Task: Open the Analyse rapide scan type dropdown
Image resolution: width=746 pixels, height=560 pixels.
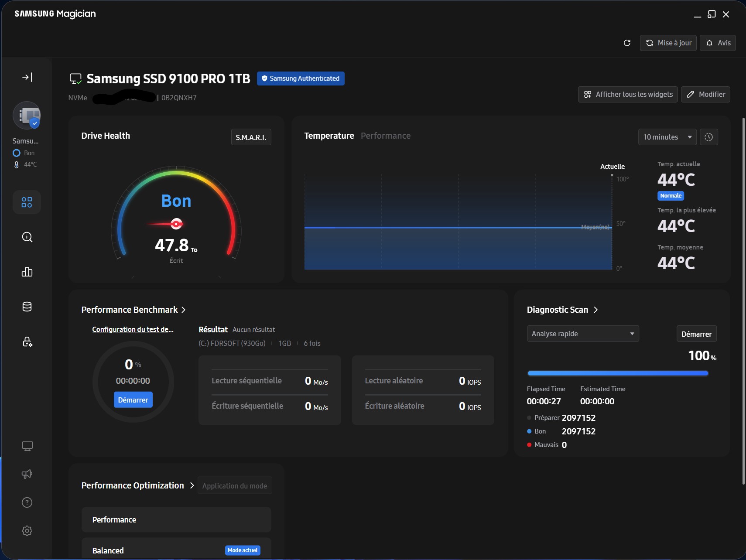Action: click(x=582, y=334)
